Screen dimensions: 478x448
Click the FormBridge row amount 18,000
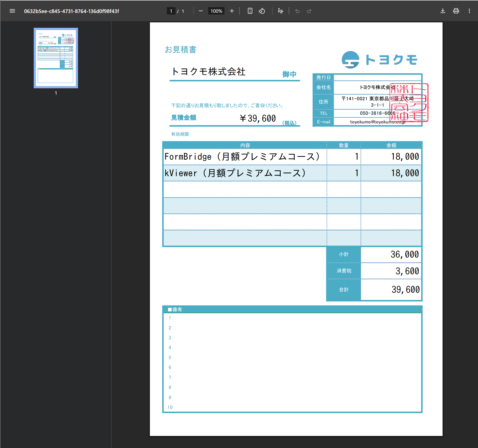[405, 157]
